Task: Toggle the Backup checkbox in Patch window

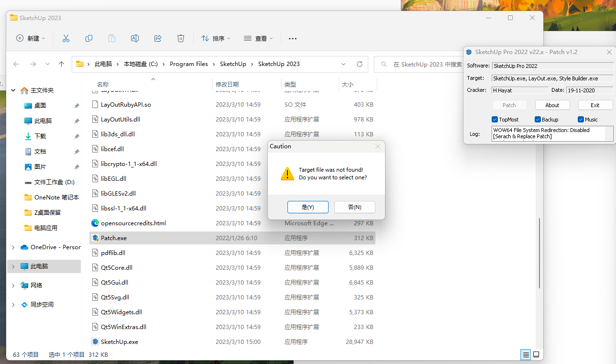Action: [538, 120]
